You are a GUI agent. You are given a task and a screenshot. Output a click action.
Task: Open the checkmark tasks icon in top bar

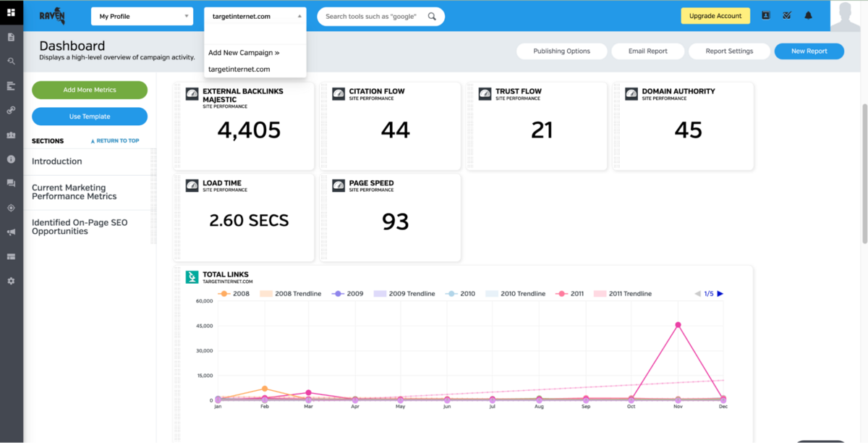(x=787, y=16)
